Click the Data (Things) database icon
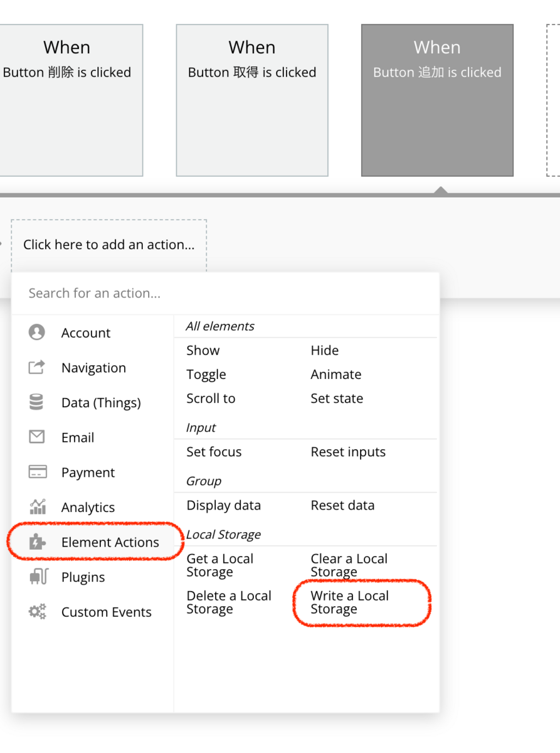The width and height of the screenshot is (560, 753). click(x=37, y=402)
